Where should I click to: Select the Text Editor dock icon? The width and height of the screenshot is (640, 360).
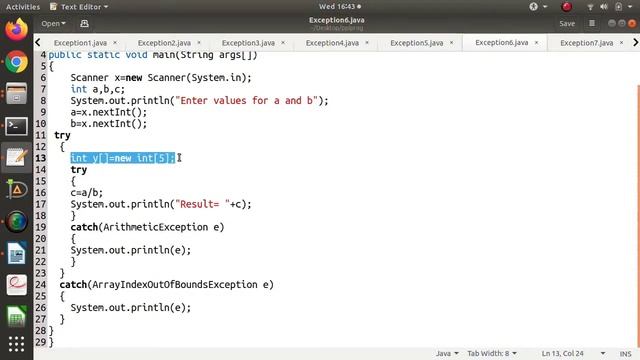click(16, 158)
